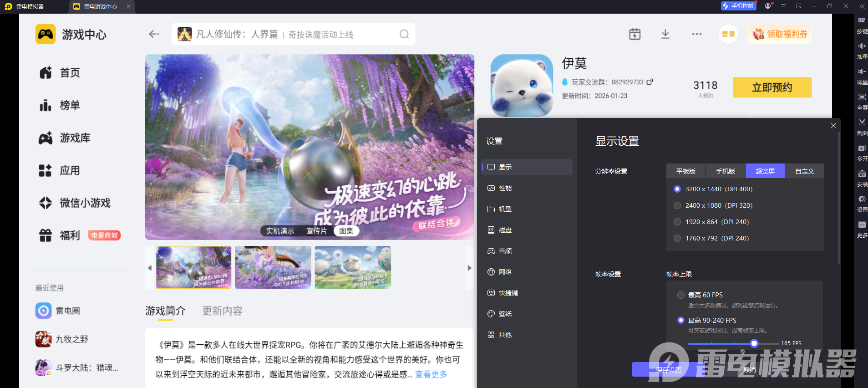The image size is (868, 388).
Task: Open 性能 performance settings
Action: point(527,188)
